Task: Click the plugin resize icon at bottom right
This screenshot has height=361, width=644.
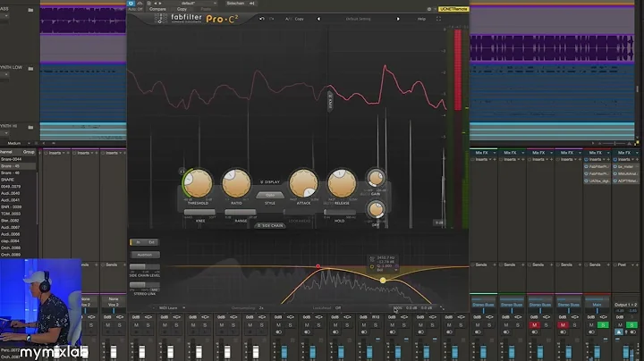Action: [442, 307]
